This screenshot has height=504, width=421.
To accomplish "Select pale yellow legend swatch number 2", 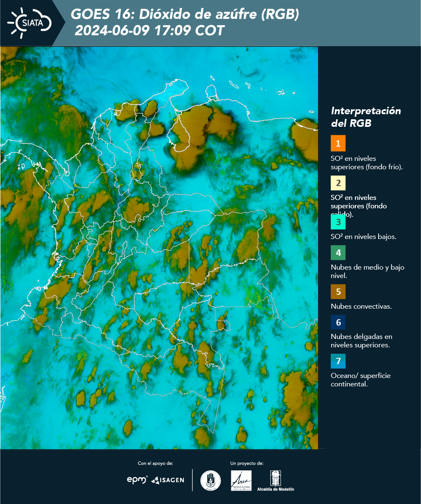I will pyautogui.click(x=338, y=183).
